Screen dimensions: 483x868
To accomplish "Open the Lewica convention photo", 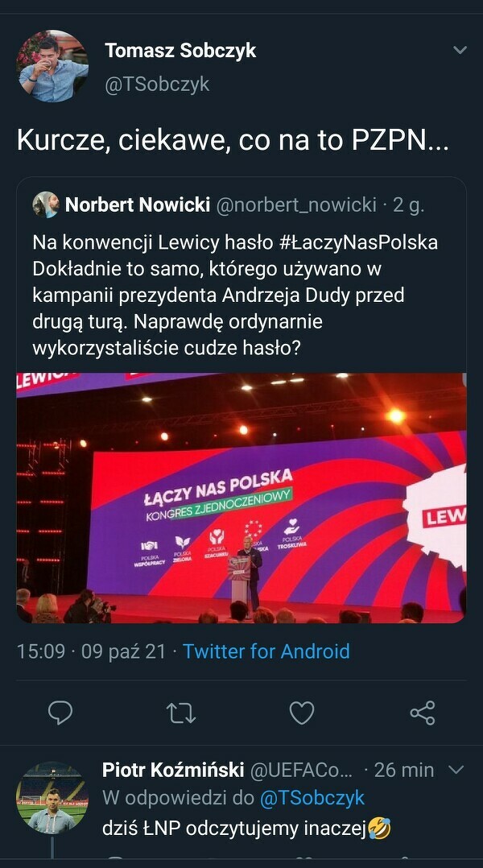I will (242, 498).
